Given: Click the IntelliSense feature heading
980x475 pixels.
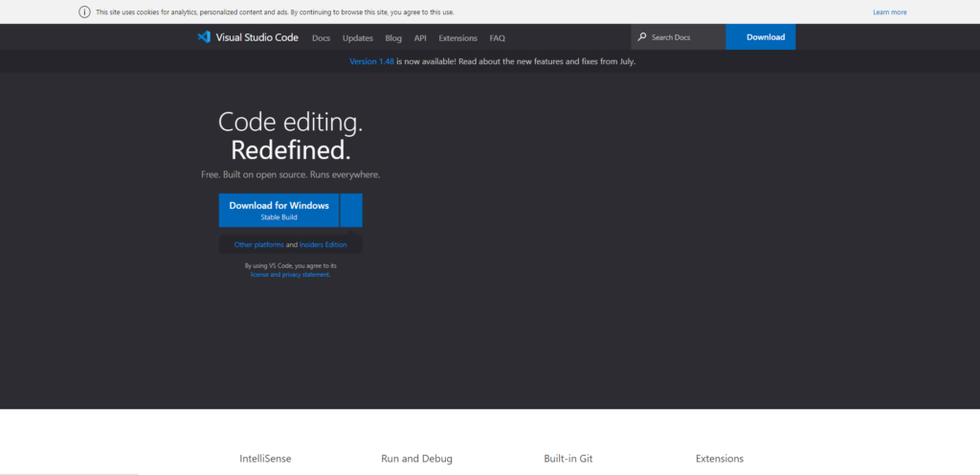Looking at the screenshot, I should coord(265,458).
